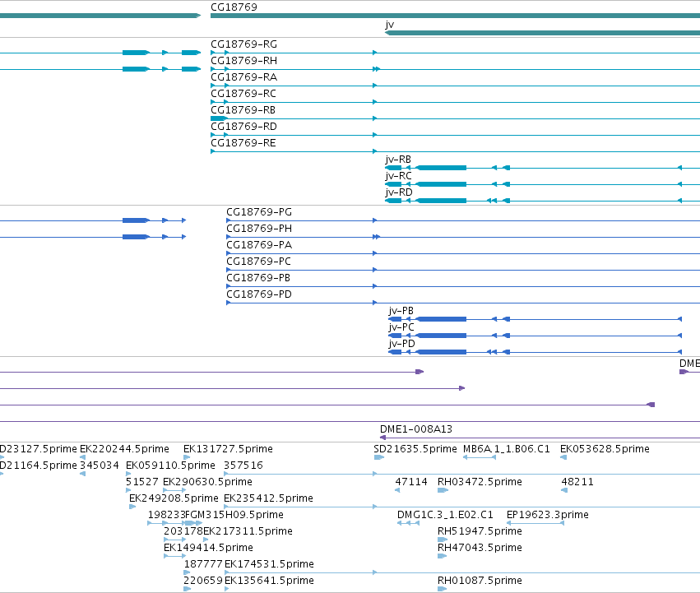Select the CG18769 gene span bar

(x=456, y=16)
